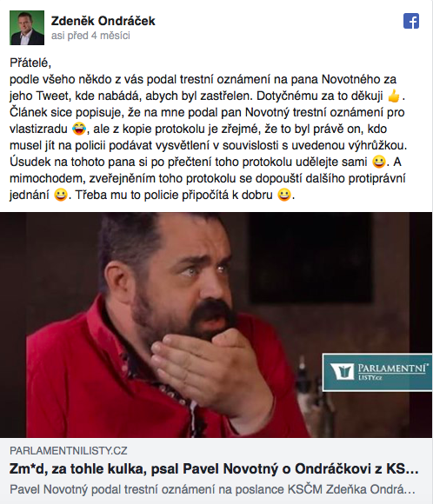Open the Zdeněk Ondráček author name link
433x504 pixels.
point(103,21)
